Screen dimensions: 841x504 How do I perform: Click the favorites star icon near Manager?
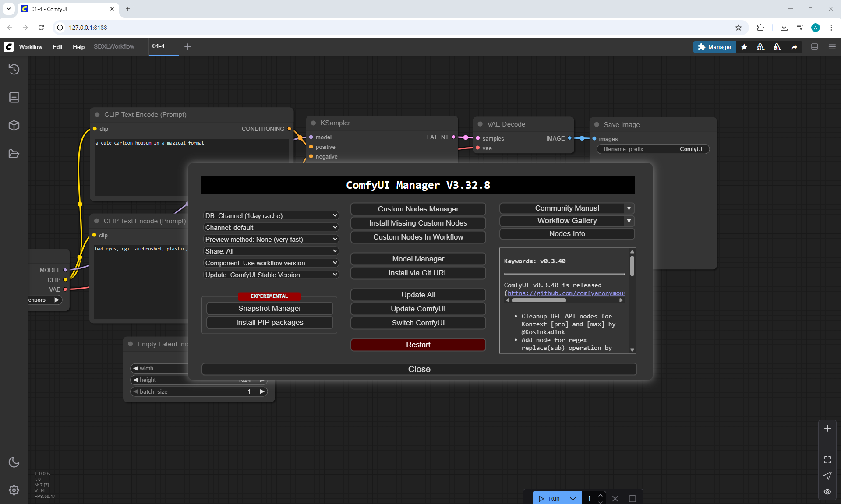point(744,47)
